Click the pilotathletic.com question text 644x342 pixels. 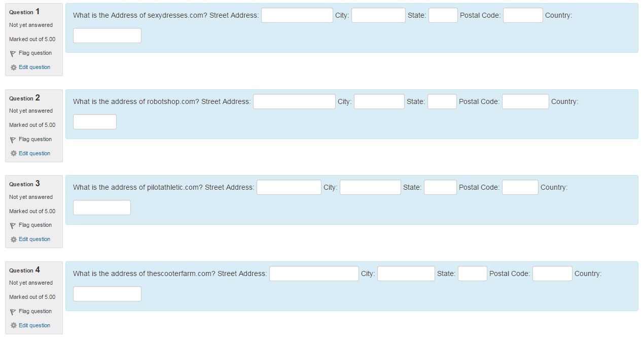point(138,187)
